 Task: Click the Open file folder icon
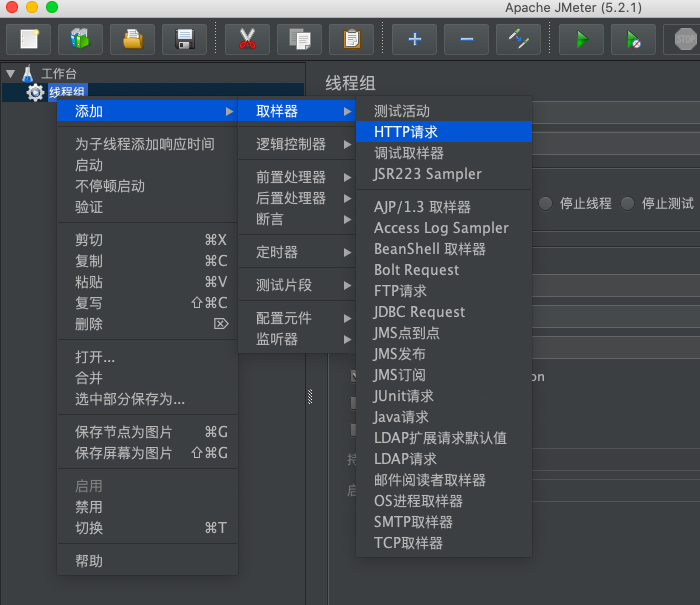pyautogui.click(x=133, y=40)
